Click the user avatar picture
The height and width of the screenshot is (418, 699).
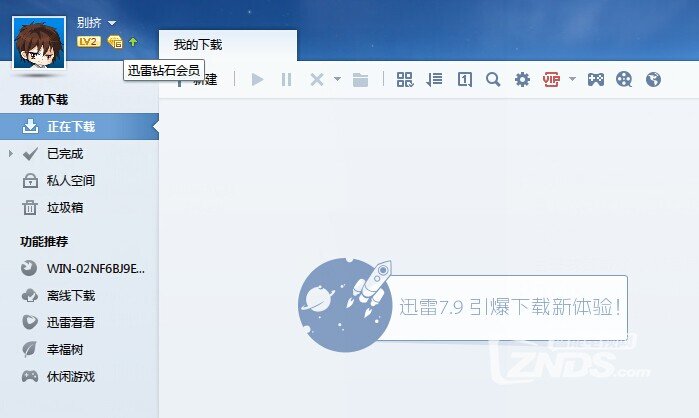(39, 43)
